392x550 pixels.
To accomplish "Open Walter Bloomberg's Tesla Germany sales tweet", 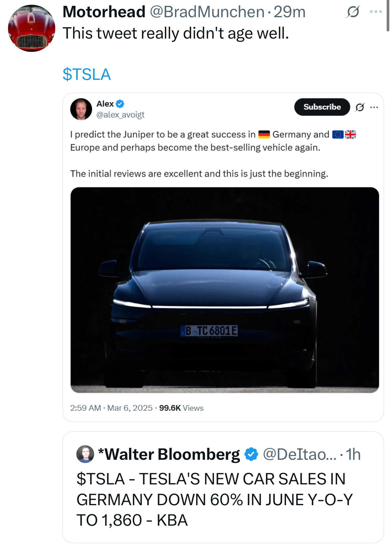I will pos(223,487).
